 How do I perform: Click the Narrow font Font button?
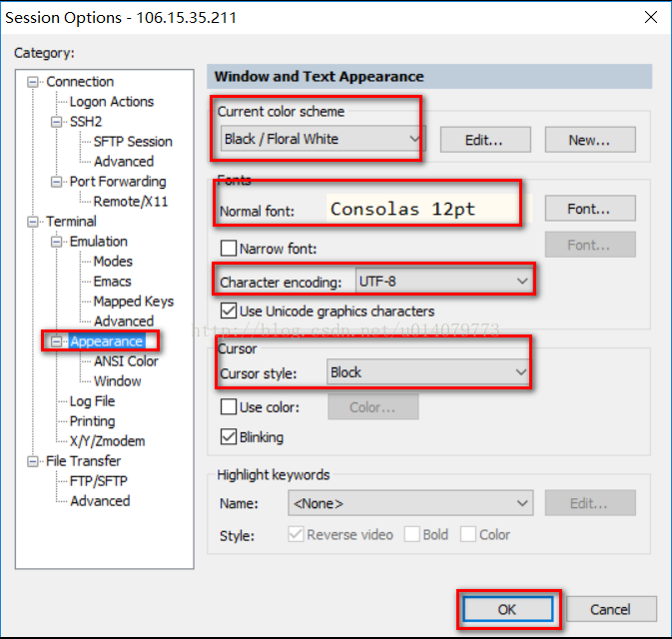[590, 245]
